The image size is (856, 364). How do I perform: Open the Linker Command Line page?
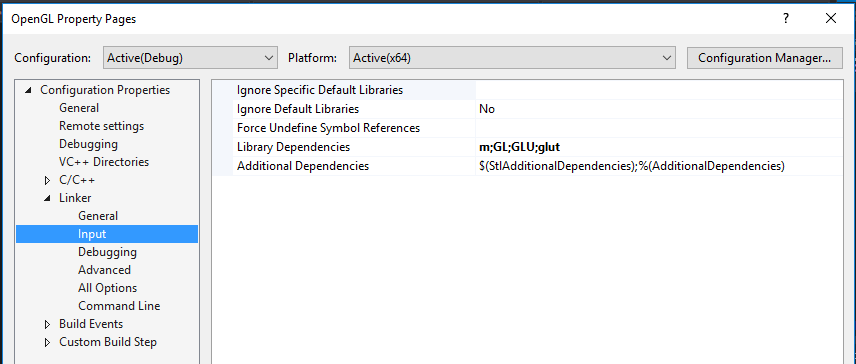pyautogui.click(x=119, y=306)
